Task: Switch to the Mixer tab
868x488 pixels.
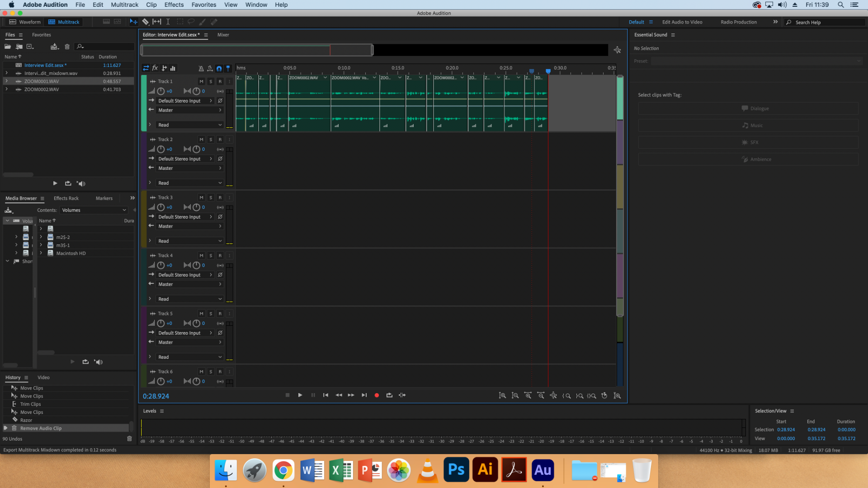Action: point(223,35)
